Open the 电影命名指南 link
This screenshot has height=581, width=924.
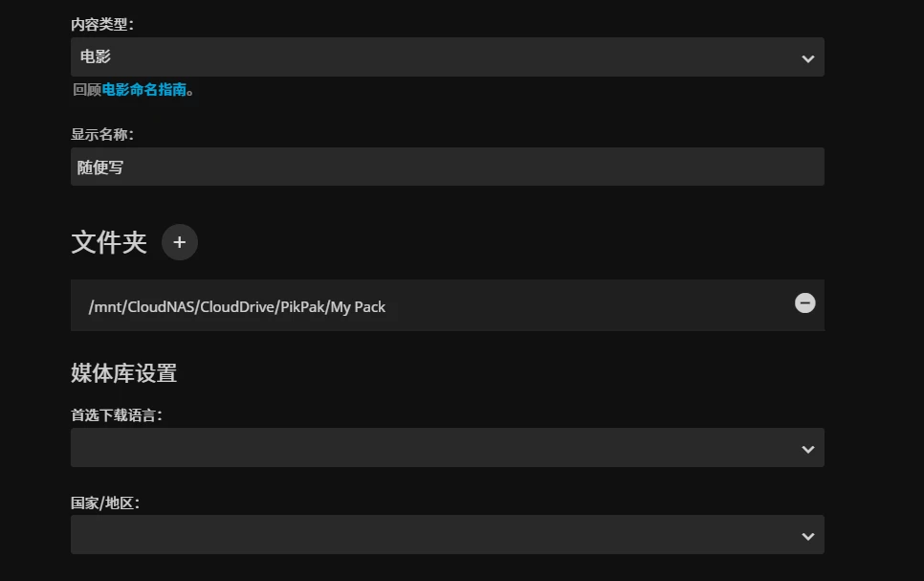click(x=144, y=91)
